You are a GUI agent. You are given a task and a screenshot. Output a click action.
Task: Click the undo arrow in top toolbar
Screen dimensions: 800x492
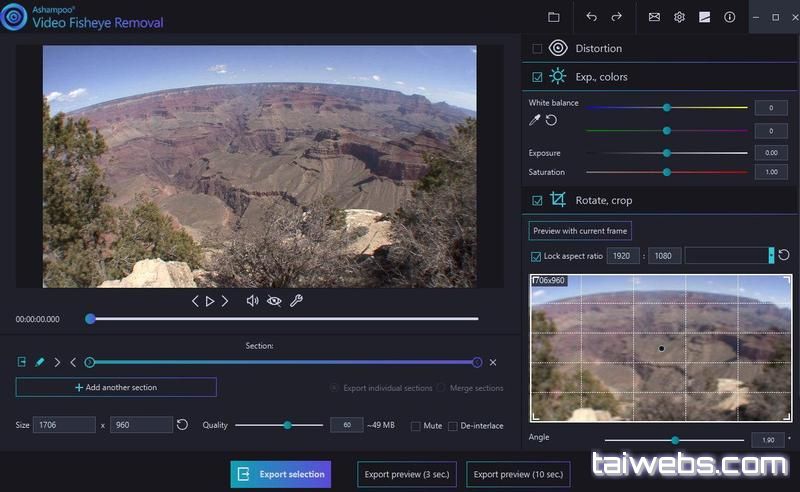tap(591, 17)
